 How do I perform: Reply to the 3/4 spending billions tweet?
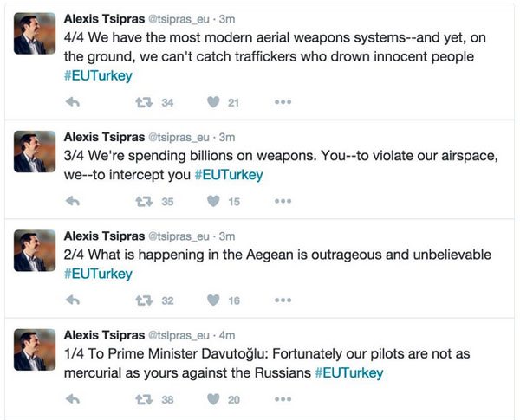[x=73, y=202]
